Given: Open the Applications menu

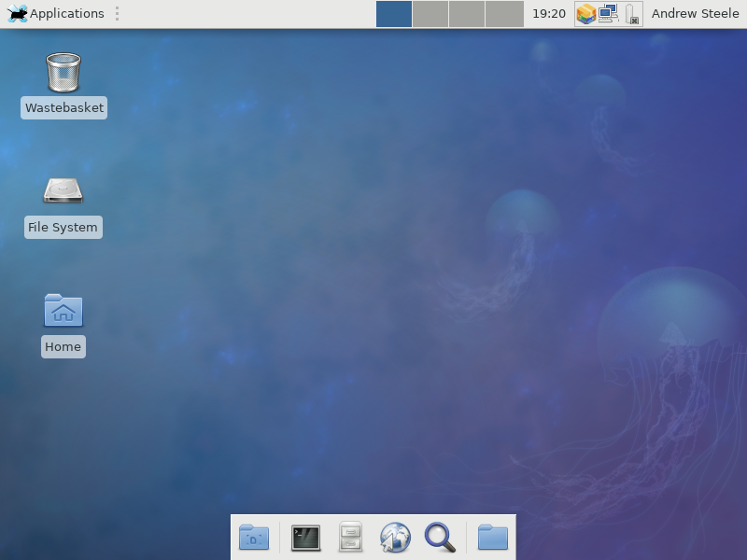Looking at the screenshot, I should [56, 14].
